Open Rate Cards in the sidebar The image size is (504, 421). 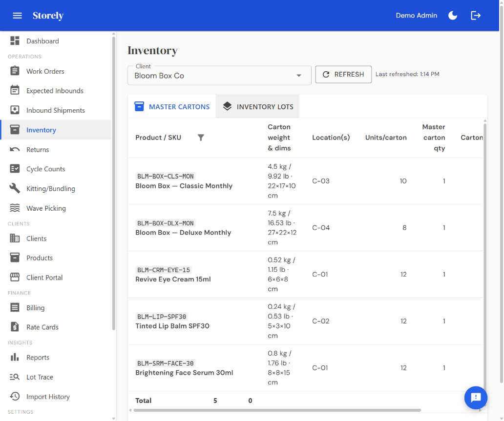(56, 327)
